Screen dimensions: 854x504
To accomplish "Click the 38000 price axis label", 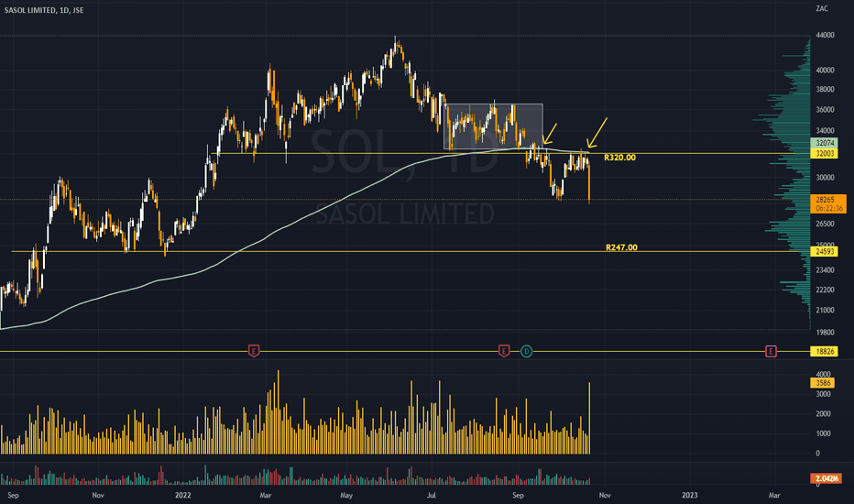I will [825, 90].
